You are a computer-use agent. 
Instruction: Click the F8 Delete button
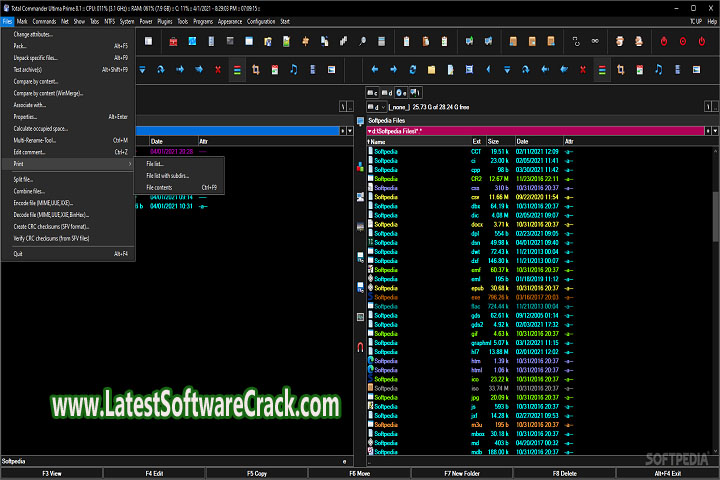564,474
